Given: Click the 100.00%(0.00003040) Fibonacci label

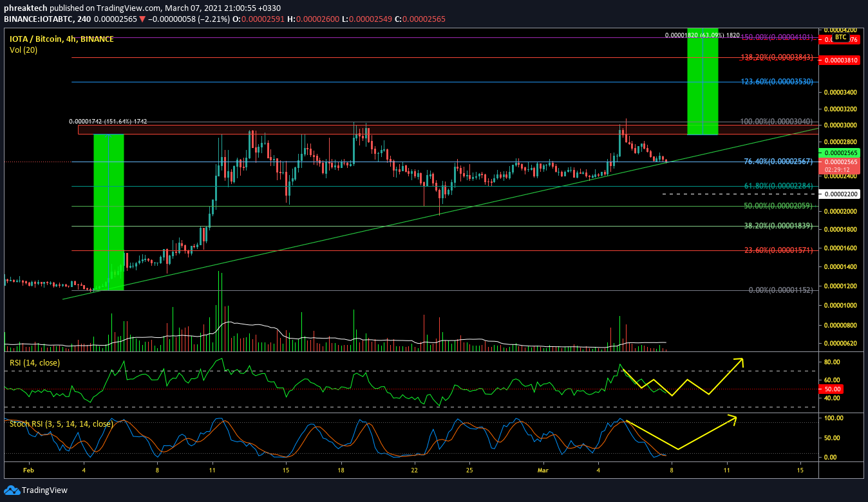Looking at the screenshot, I should point(777,122).
